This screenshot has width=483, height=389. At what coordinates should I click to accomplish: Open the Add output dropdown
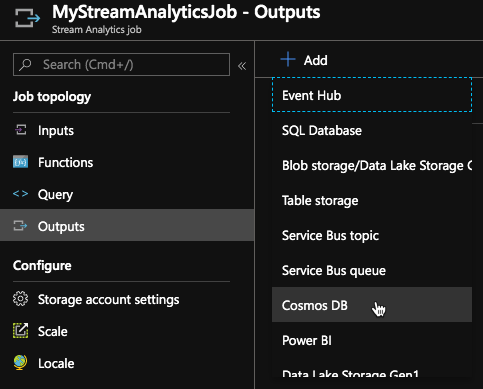point(304,60)
